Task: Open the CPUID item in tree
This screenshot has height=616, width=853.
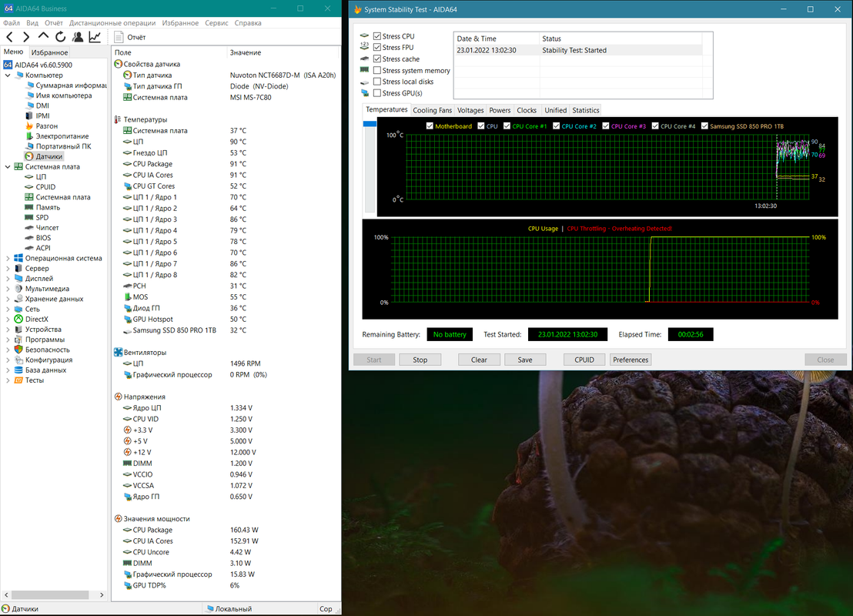Action: coord(40,186)
